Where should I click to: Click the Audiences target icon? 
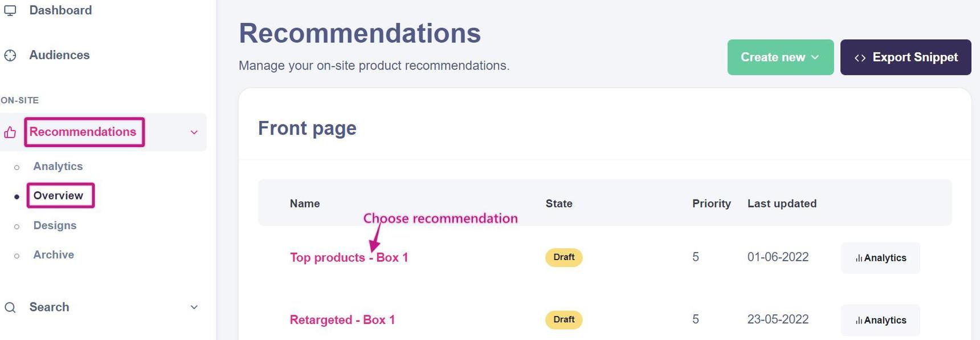(x=10, y=55)
